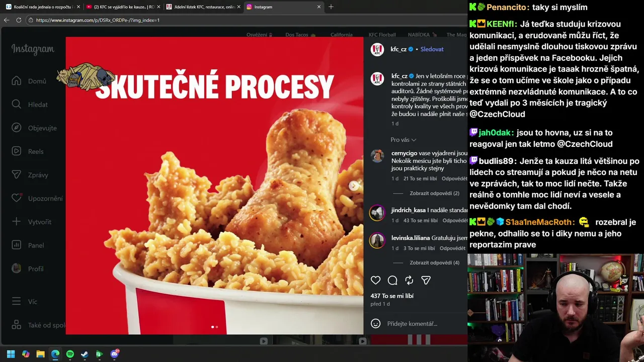Open kfc_cz username in post header
Screen dimensions: 644x362
(398, 49)
